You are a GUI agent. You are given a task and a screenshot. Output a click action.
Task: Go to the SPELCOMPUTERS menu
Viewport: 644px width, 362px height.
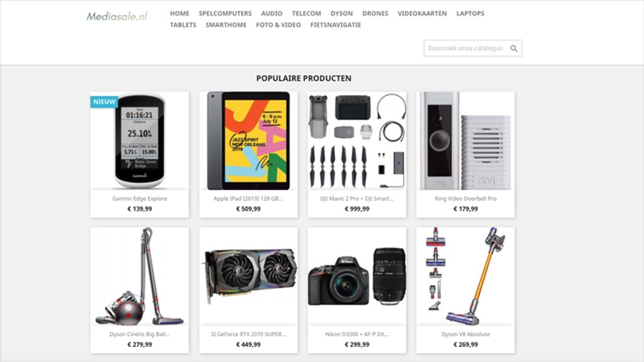click(225, 14)
